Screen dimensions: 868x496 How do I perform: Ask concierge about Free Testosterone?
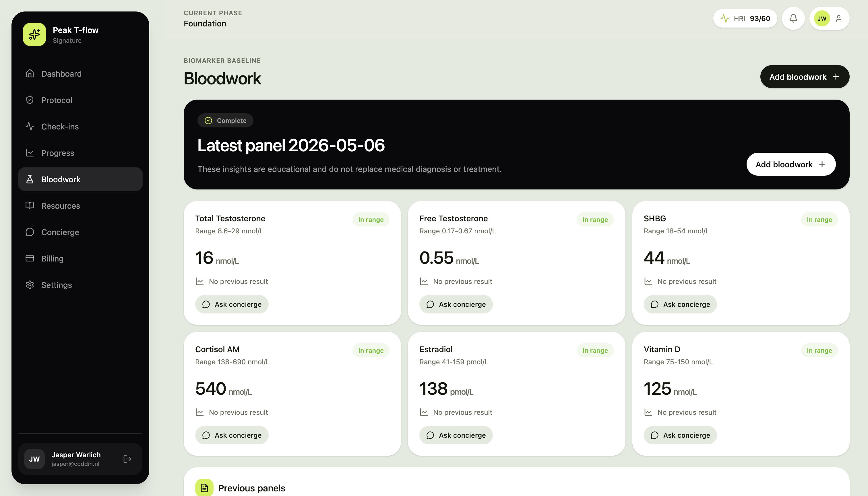pos(456,304)
